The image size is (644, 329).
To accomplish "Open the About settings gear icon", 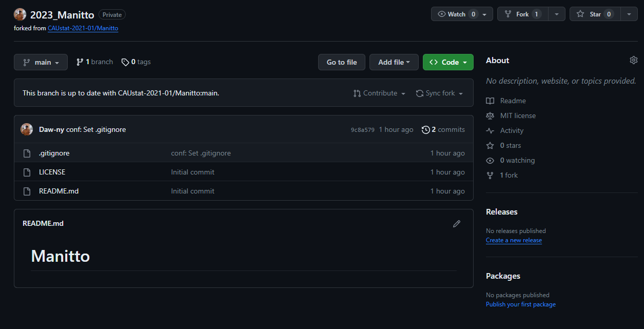I will coord(633,60).
